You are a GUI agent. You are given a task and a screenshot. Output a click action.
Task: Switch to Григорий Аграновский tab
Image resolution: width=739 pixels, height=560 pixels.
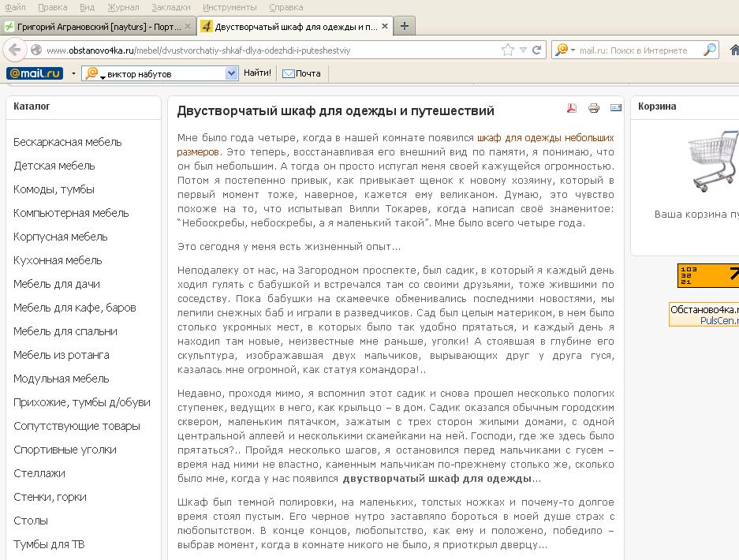(x=98, y=26)
